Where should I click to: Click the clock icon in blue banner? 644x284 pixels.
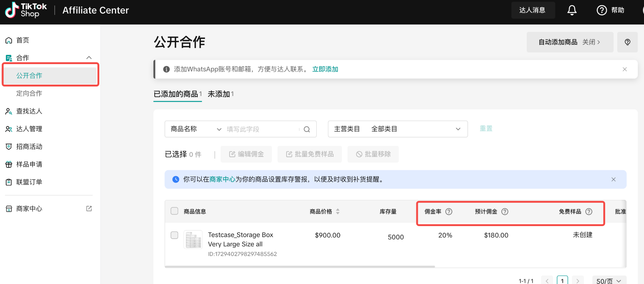[x=176, y=180]
